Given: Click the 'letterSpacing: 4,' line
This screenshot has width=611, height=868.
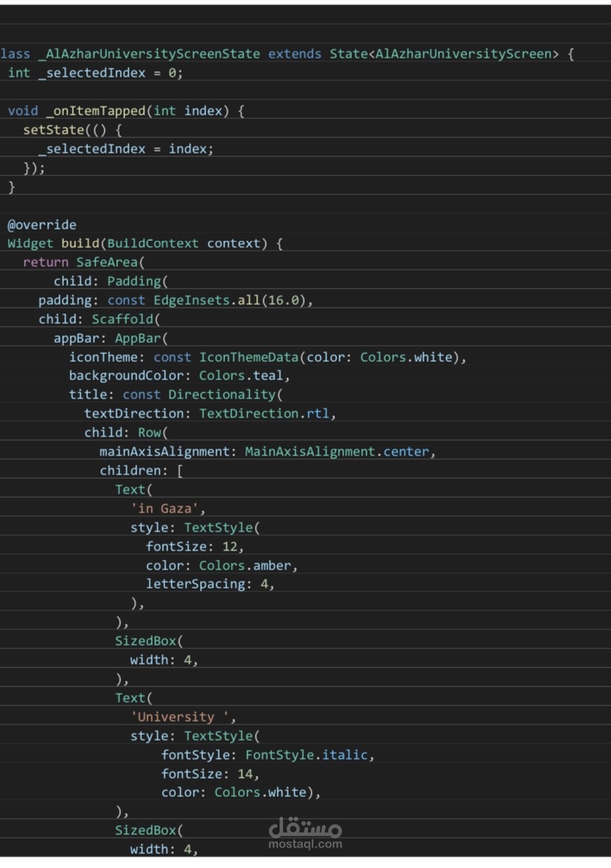Looking at the screenshot, I should pyautogui.click(x=210, y=584).
